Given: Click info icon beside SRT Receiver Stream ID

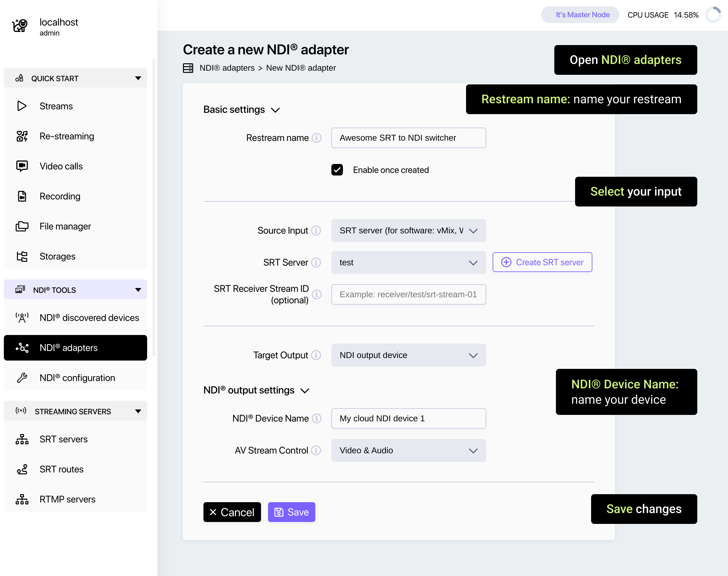Looking at the screenshot, I should click(317, 294).
